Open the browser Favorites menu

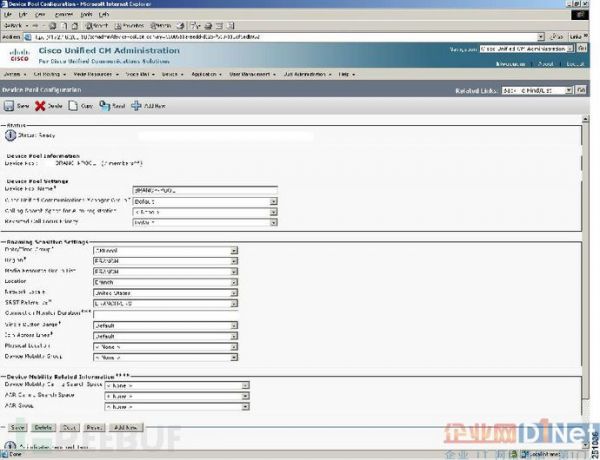[x=64, y=15]
